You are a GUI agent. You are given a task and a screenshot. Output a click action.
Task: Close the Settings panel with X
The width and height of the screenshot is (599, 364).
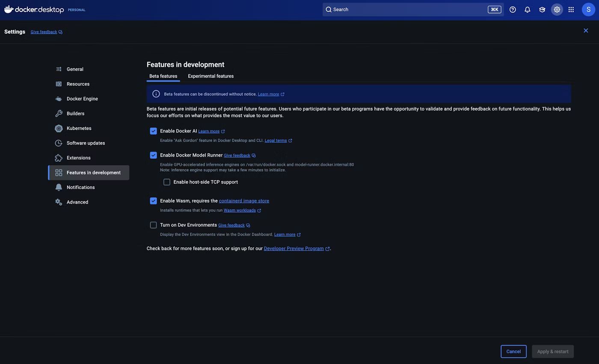point(586,30)
